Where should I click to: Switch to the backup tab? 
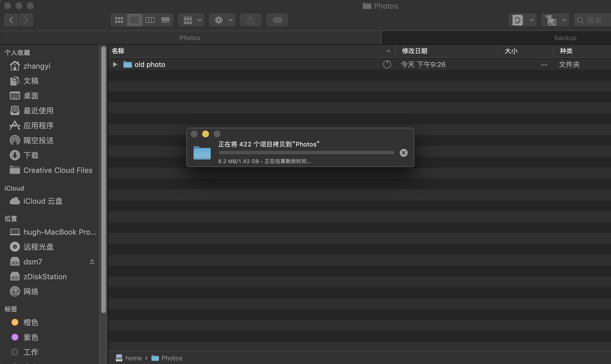pos(496,38)
